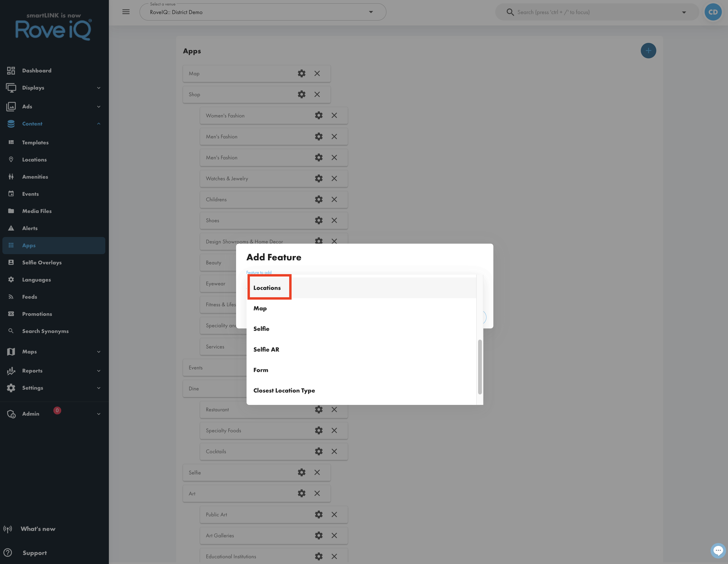Viewport: 728px width, 564px height.
Task: Click the search magnifier icon
Action: pos(510,12)
